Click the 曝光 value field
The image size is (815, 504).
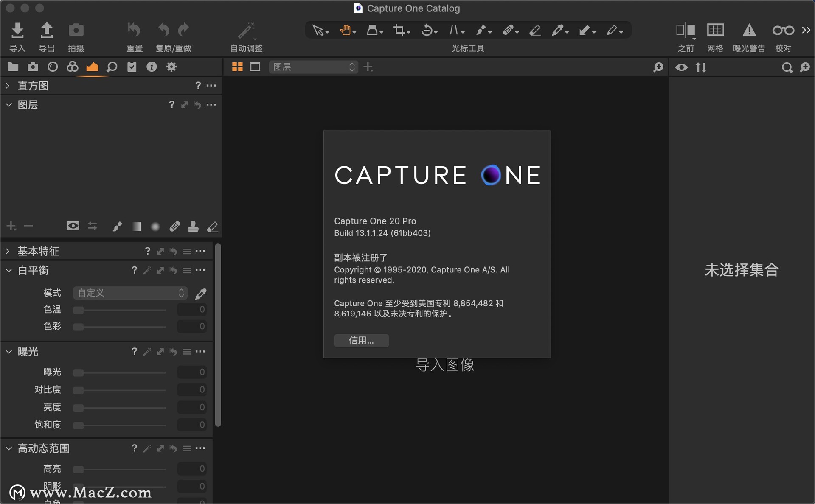[x=192, y=372]
